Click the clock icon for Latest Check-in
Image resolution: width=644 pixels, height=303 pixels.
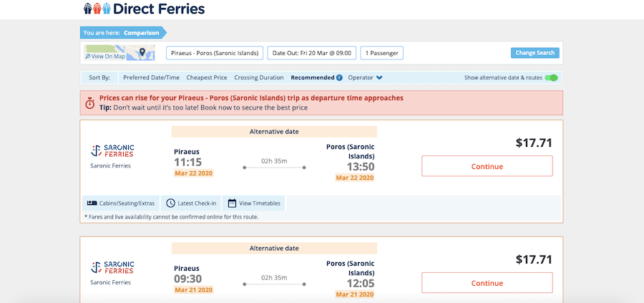click(x=170, y=203)
